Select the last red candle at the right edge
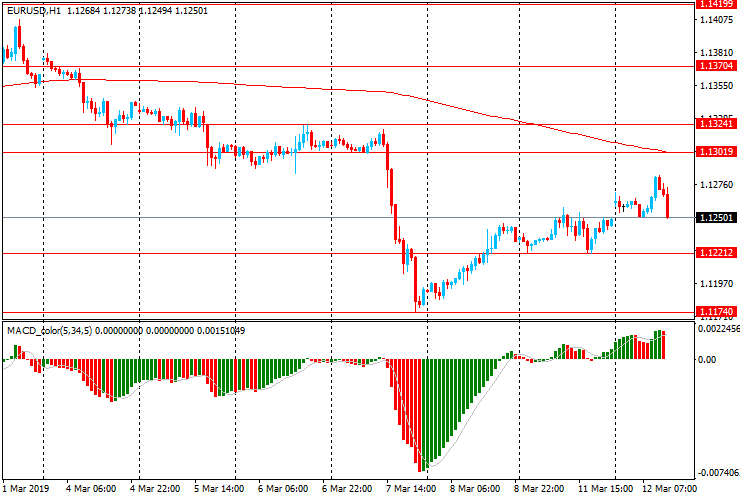740x500 pixels. [x=667, y=202]
